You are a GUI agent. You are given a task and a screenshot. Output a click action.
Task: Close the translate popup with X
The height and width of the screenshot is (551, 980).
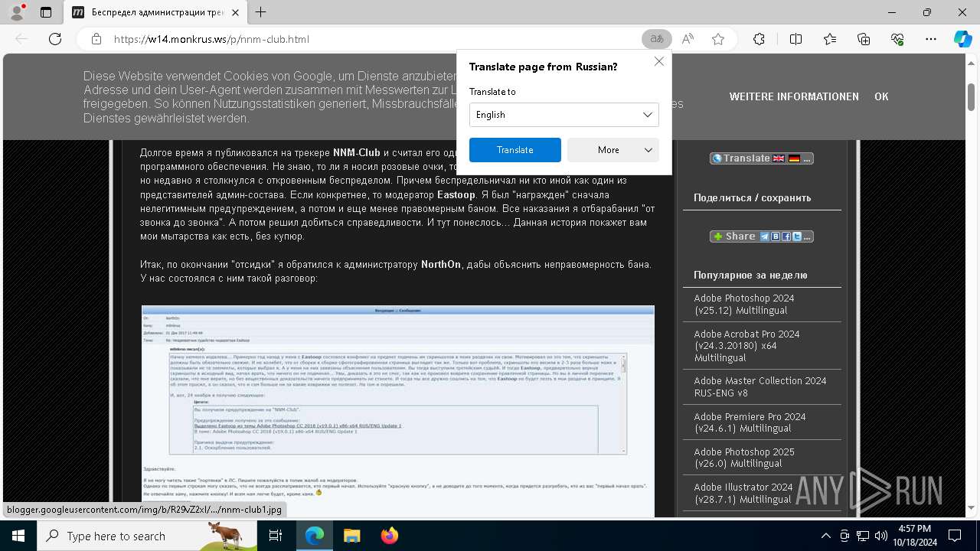click(x=658, y=61)
